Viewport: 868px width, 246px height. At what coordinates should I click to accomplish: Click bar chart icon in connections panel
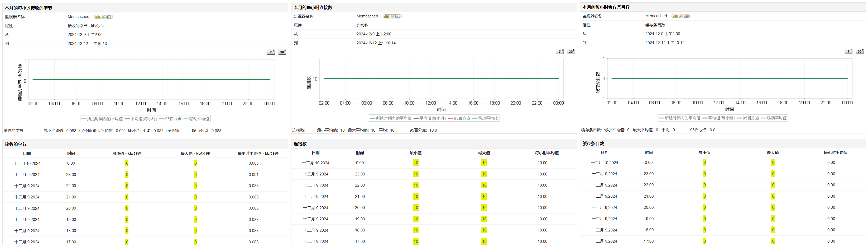click(386, 17)
